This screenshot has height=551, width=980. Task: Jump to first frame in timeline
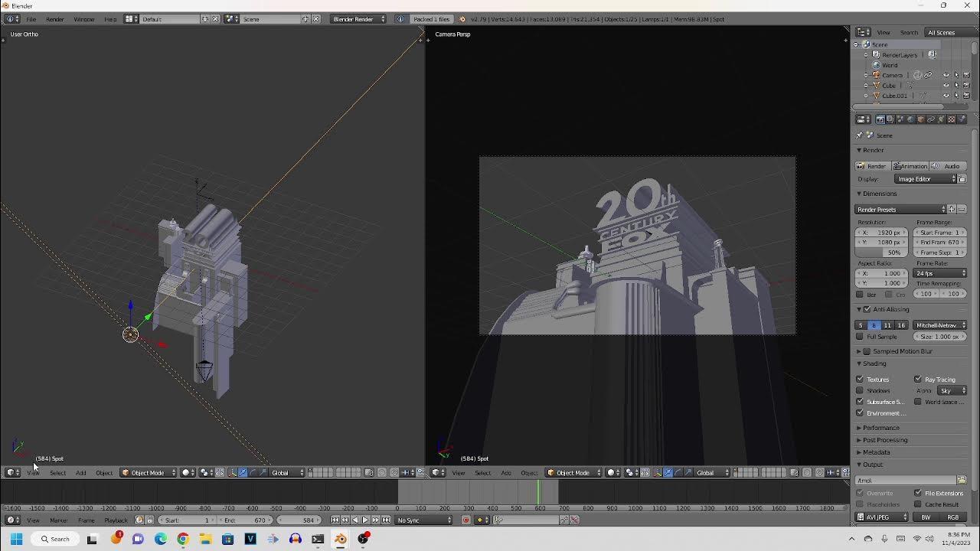tap(335, 520)
